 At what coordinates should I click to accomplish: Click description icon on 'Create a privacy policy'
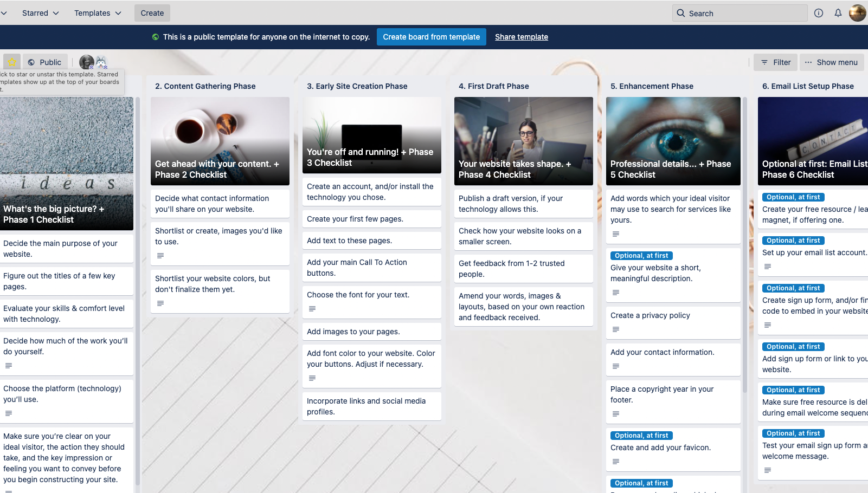[616, 329]
